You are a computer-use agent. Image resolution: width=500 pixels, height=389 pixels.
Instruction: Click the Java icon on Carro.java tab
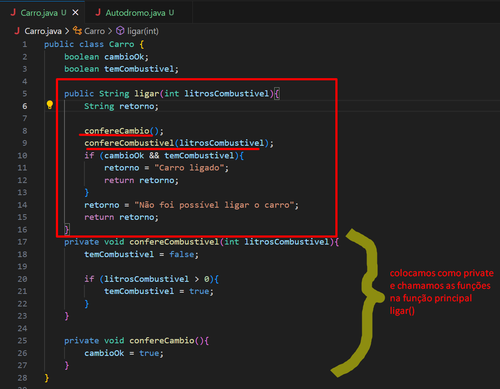point(13,13)
